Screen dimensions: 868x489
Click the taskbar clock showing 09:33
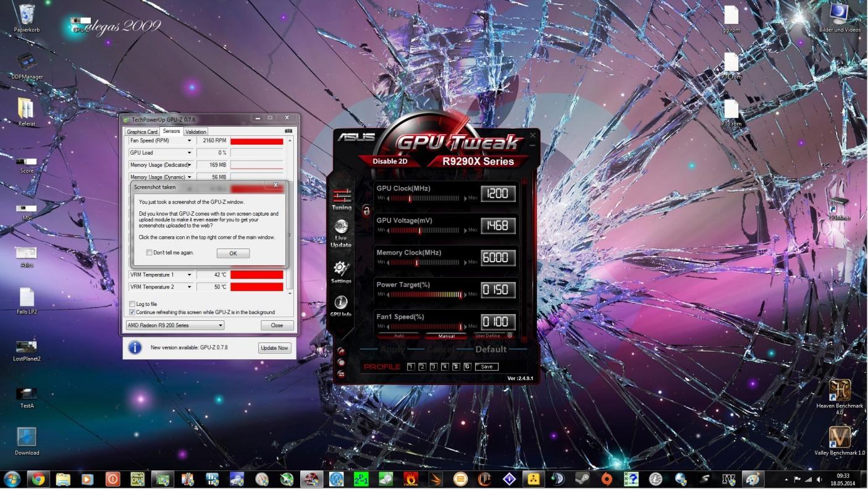[x=843, y=480]
